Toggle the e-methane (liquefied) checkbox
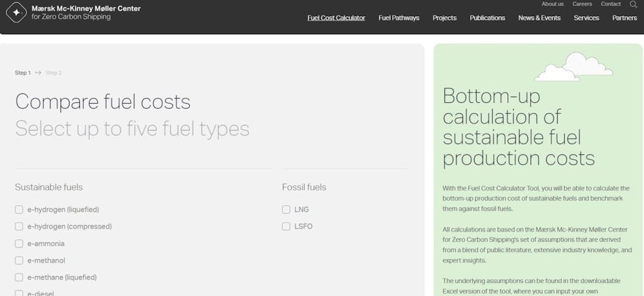Viewport: 644px width, 296px height. (x=19, y=277)
